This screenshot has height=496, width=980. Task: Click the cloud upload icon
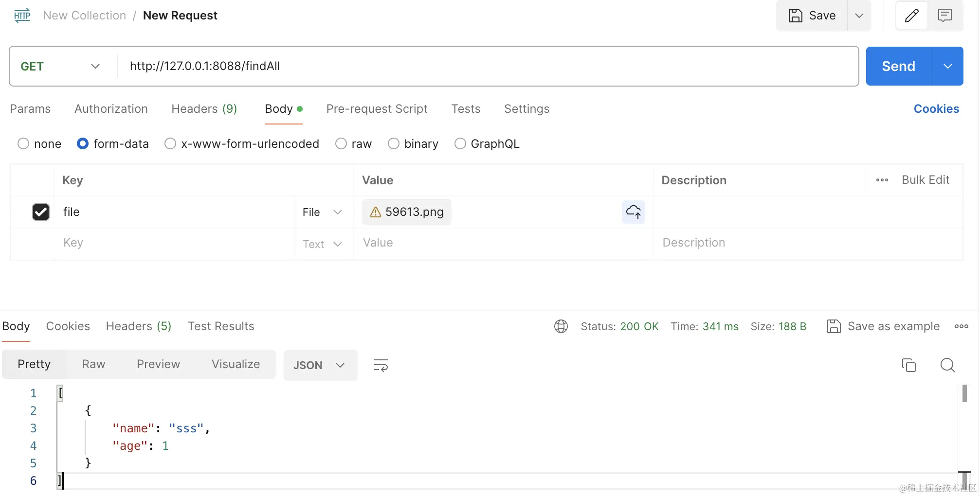tap(633, 212)
